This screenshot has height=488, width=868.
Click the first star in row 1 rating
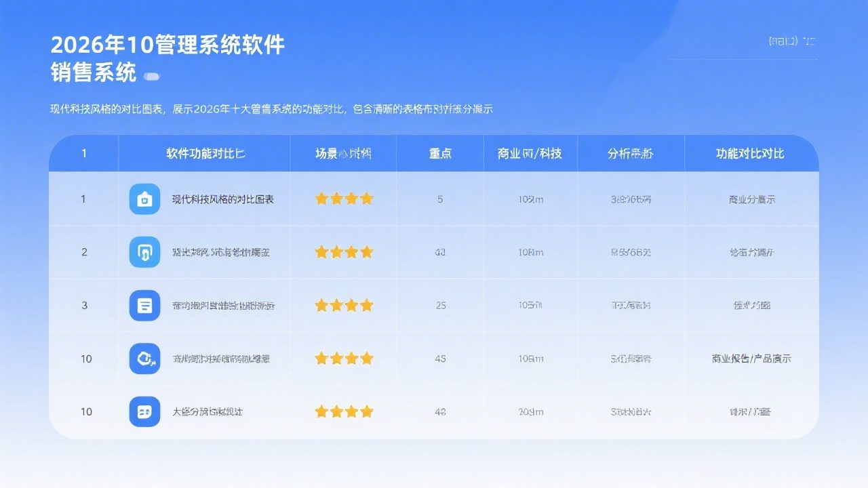[321, 199]
